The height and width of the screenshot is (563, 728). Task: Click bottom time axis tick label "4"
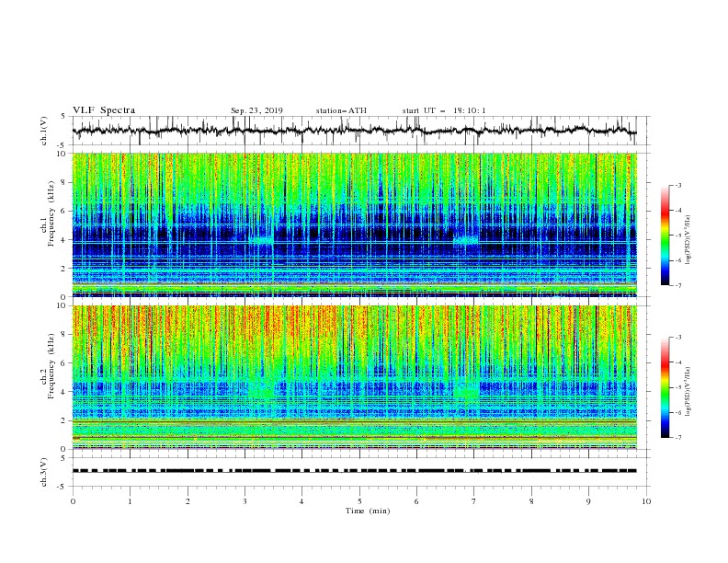301,501
